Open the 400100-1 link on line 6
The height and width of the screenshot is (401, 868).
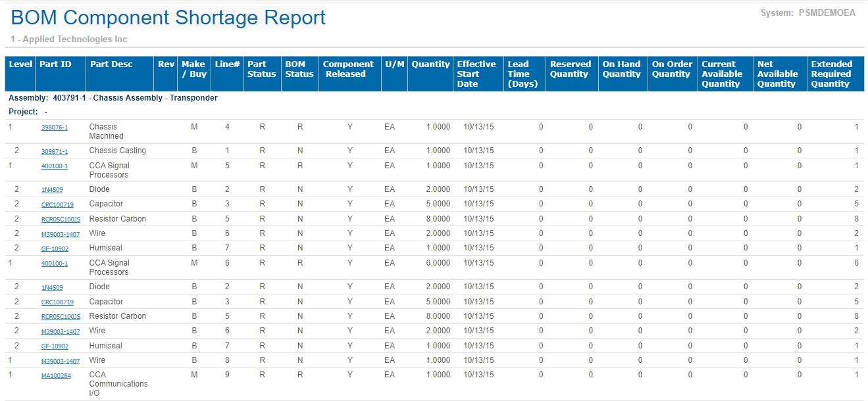point(55,264)
